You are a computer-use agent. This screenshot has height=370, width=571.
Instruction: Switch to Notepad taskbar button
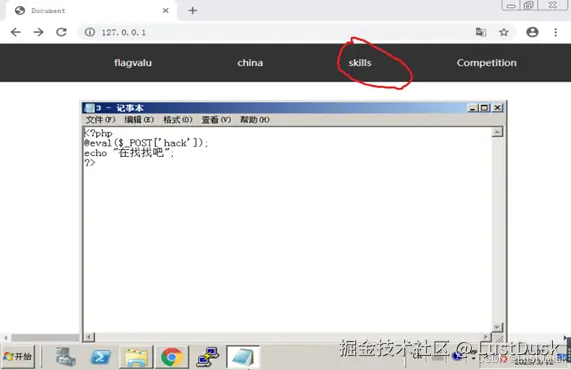(243, 357)
